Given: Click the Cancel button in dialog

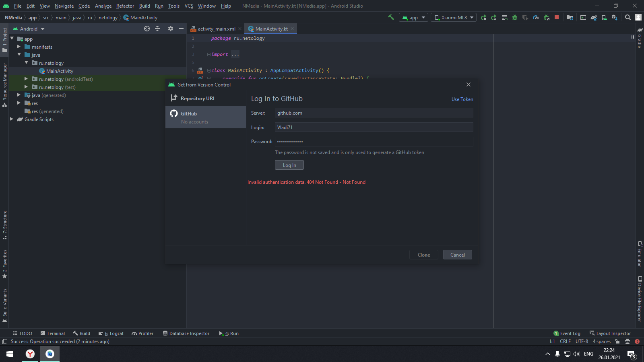Looking at the screenshot, I should tap(458, 255).
